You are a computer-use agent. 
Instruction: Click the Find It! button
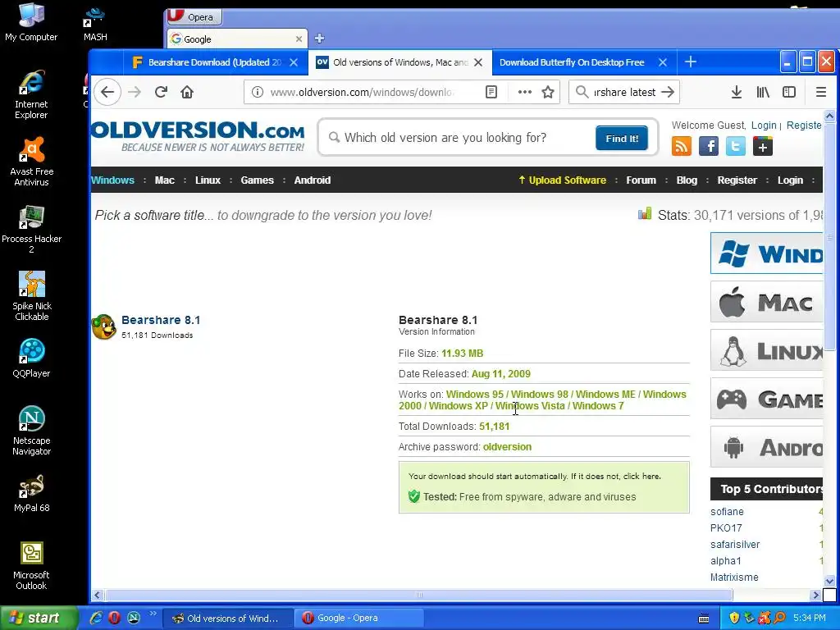pos(622,138)
